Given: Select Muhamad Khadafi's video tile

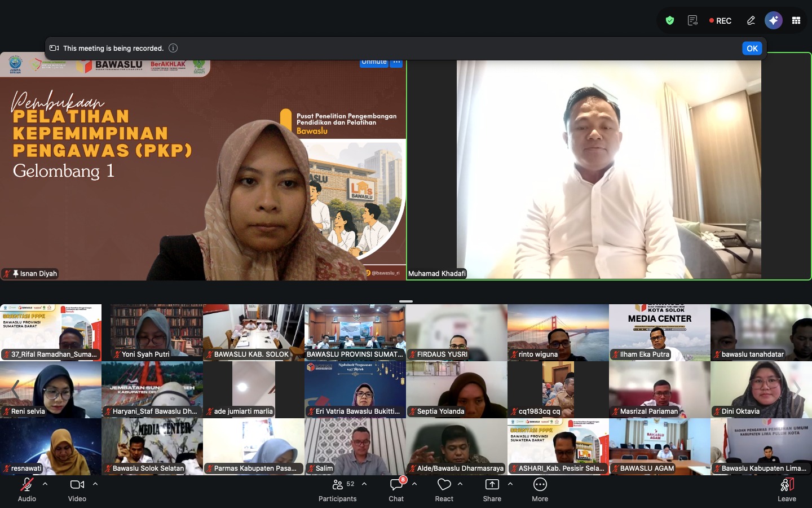Looking at the screenshot, I should (x=609, y=167).
